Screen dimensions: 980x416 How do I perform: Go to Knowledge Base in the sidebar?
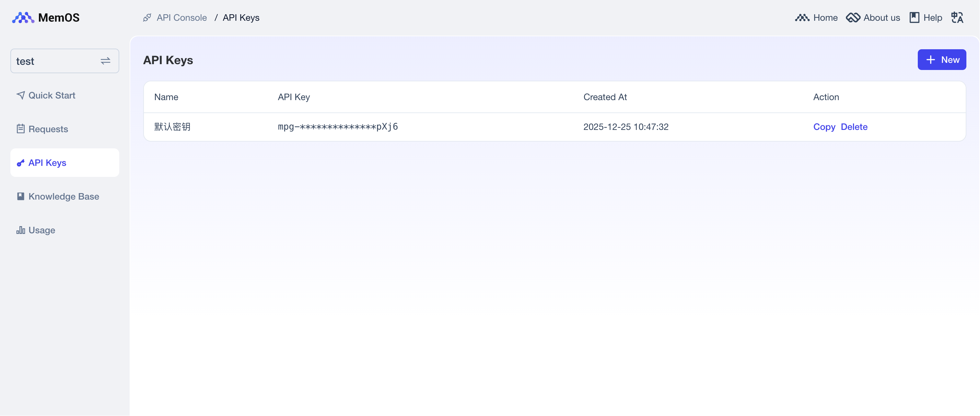point(64,196)
